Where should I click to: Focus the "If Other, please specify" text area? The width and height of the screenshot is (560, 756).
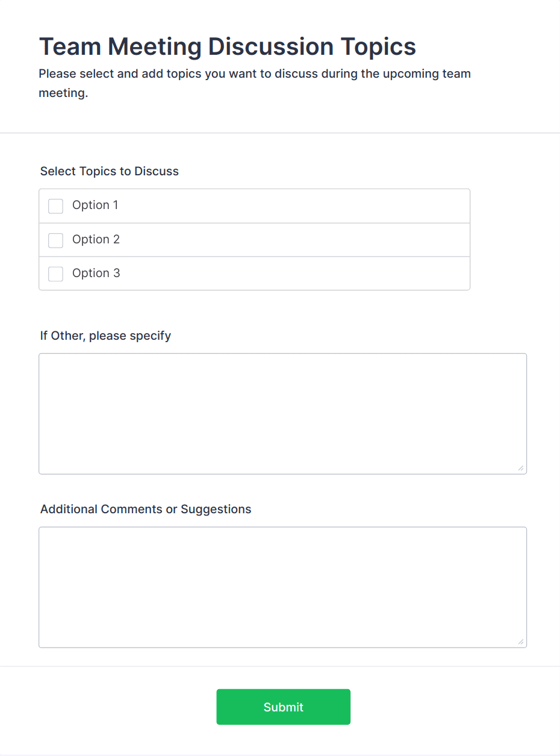point(282,414)
